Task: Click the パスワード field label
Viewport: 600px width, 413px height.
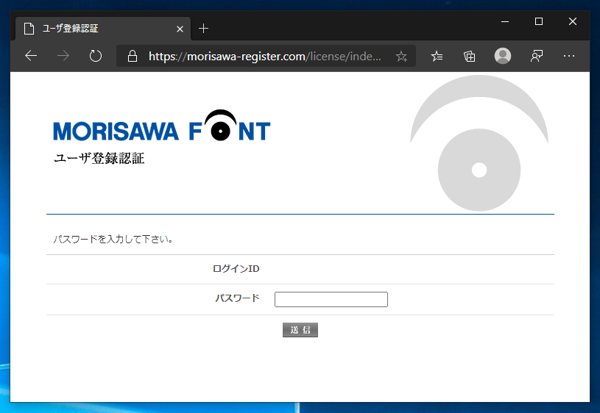Action: pos(237,298)
